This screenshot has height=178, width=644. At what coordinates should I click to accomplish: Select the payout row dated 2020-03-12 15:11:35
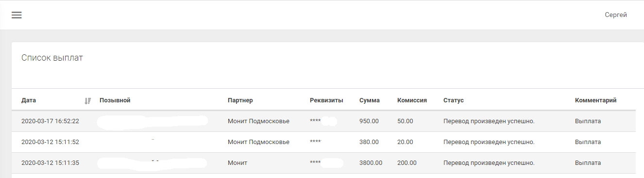pyautogui.click(x=323, y=163)
